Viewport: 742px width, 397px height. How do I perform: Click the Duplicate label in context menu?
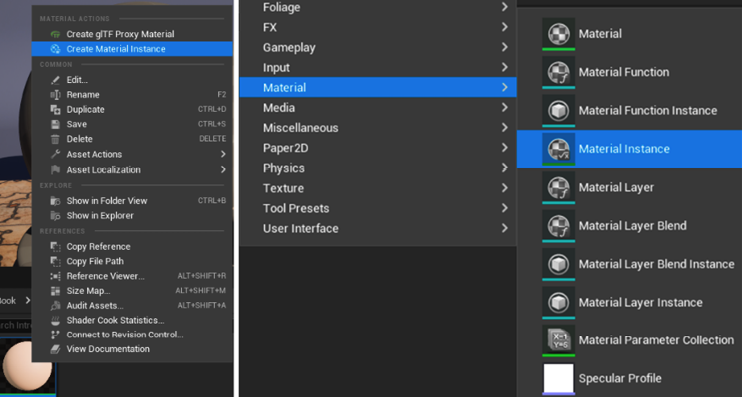(86, 109)
